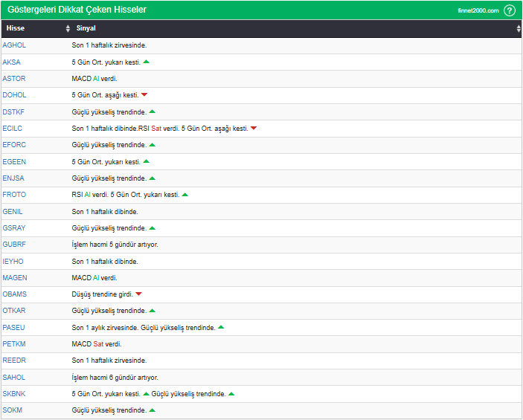Viewport: 523px width, 420px height.
Task: Click red down arrow in OBAMS row
Action: tap(138, 294)
